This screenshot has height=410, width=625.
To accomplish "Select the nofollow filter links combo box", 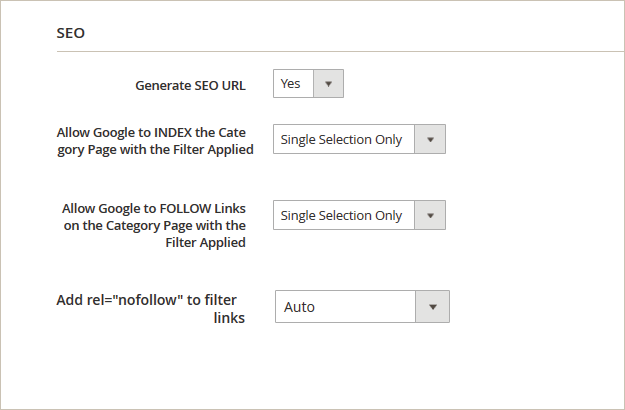I will (x=362, y=307).
